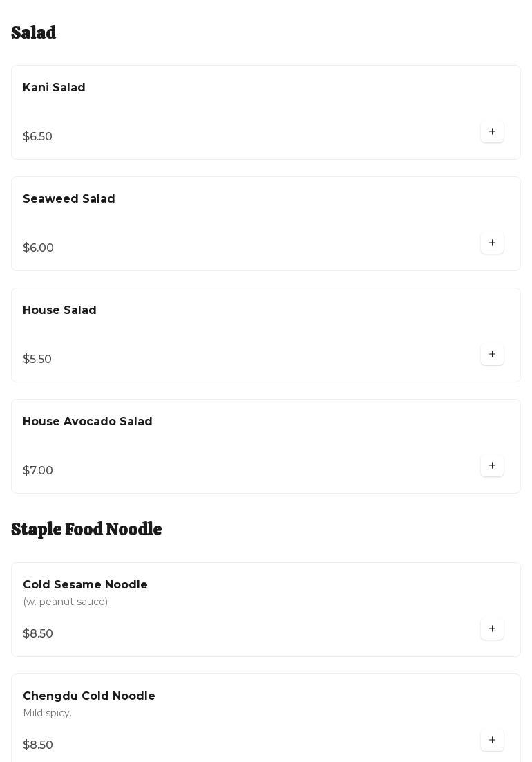Open the House Salad menu item
Image resolution: width=532 pixels, height=762 pixels.
(59, 310)
